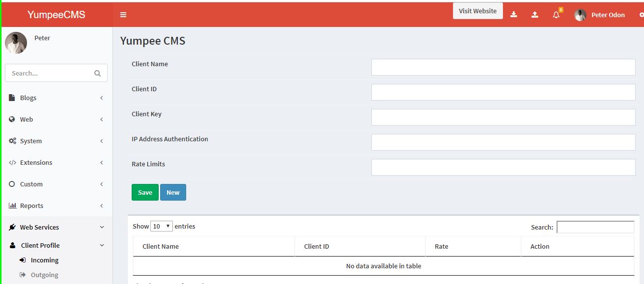Open the Extensions sidebar menu
Viewport: 644px width, 284px height.
(57, 162)
